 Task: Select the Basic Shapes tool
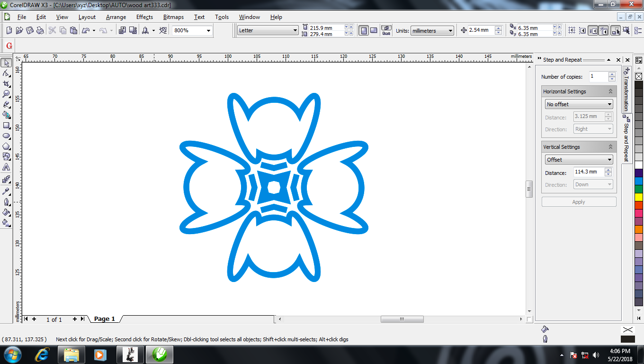coord(6,157)
